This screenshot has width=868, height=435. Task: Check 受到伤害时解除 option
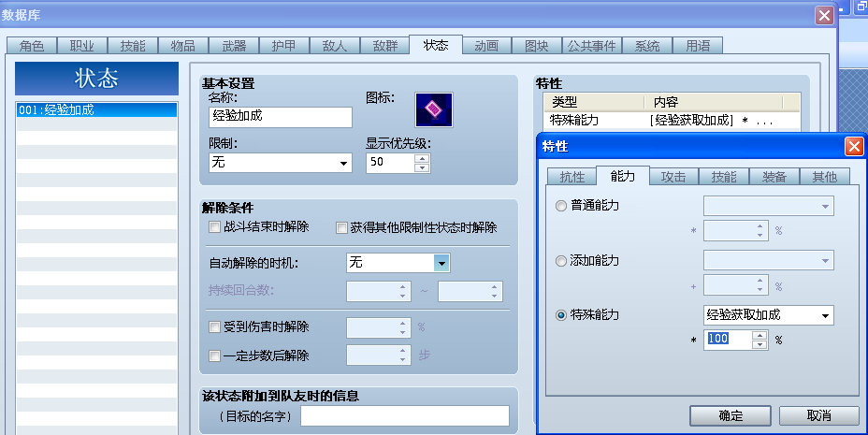[x=215, y=327]
